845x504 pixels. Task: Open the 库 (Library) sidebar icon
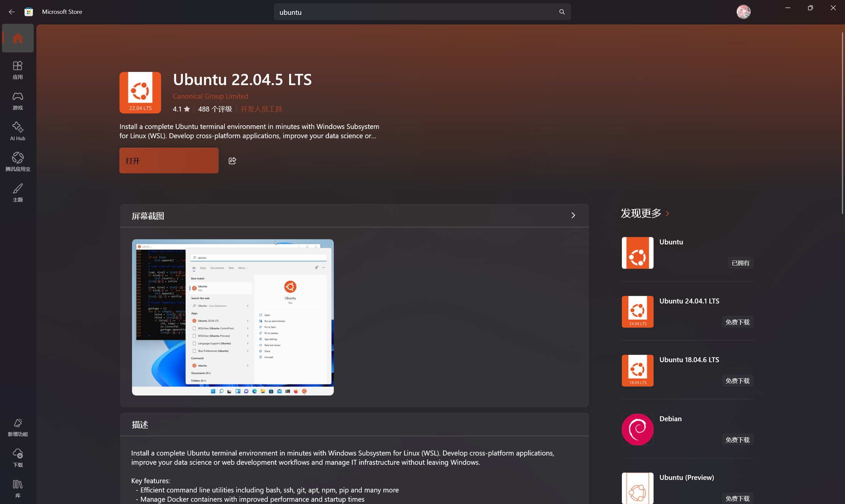[18, 488]
